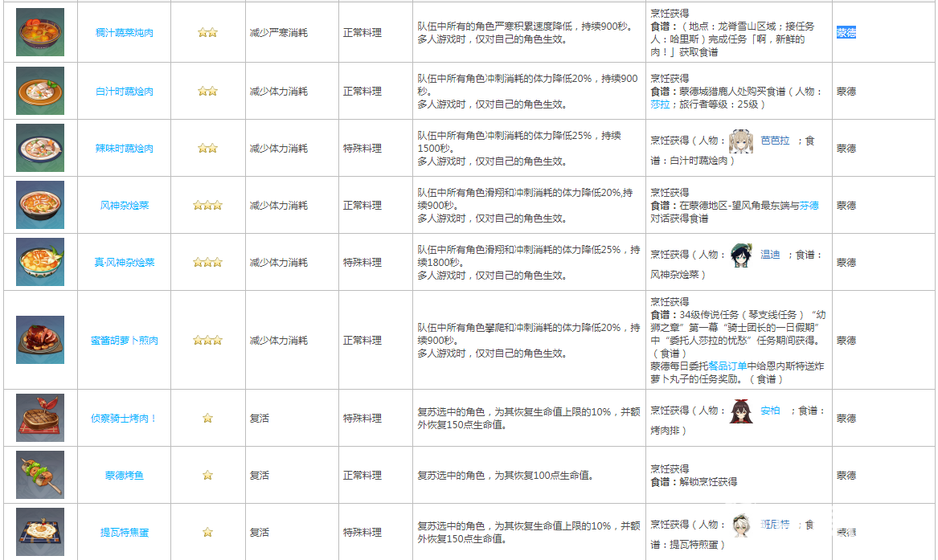This screenshot has width=938, height=560.
Task: Open the 白汁时蔬烩肉 dish picture
Action: [x=40, y=91]
